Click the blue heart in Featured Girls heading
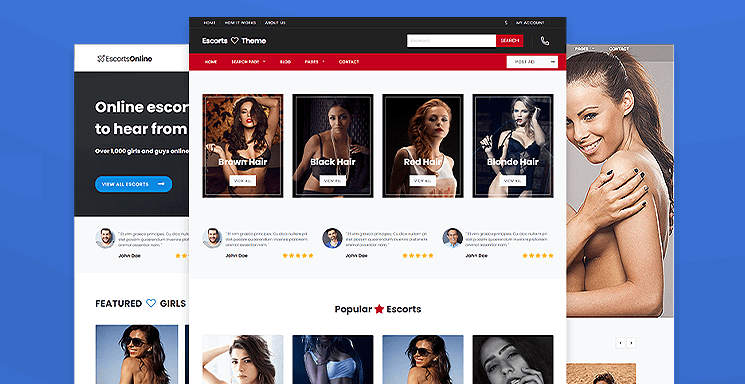 pyautogui.click(x=151, y=303)
